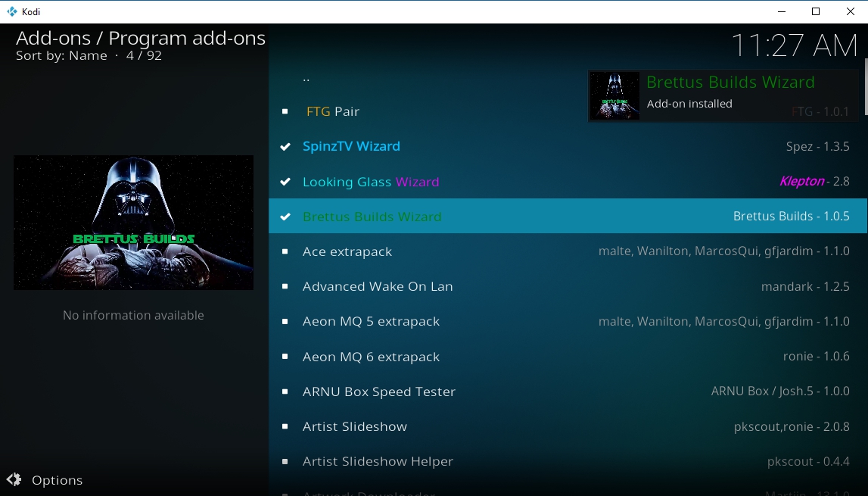Go up with the '..' parent entry
Image resolution: width=868 pixels, height=496 pixels.
pos(306,79)
